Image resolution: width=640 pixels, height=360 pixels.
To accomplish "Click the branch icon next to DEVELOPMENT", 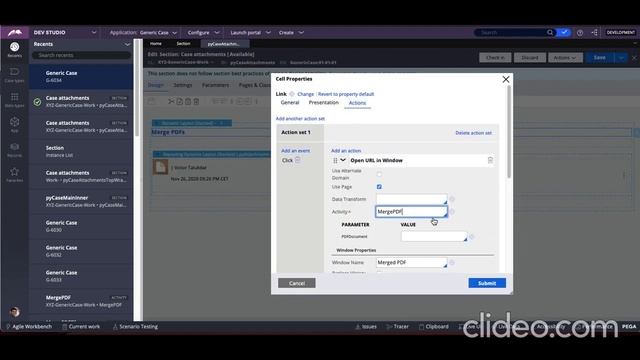I will click(595, 33).
